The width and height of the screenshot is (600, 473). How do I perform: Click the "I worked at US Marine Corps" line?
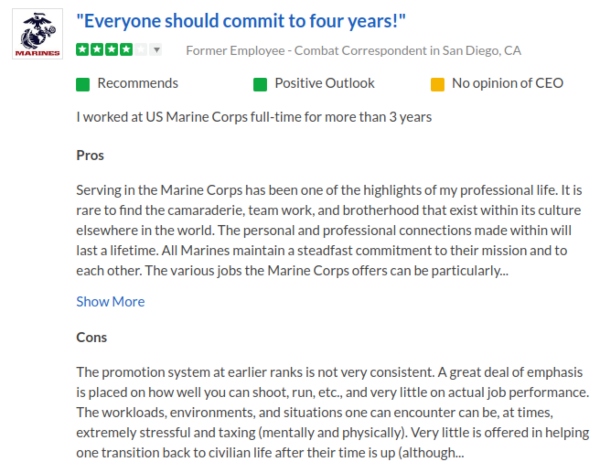click(253, 117)
